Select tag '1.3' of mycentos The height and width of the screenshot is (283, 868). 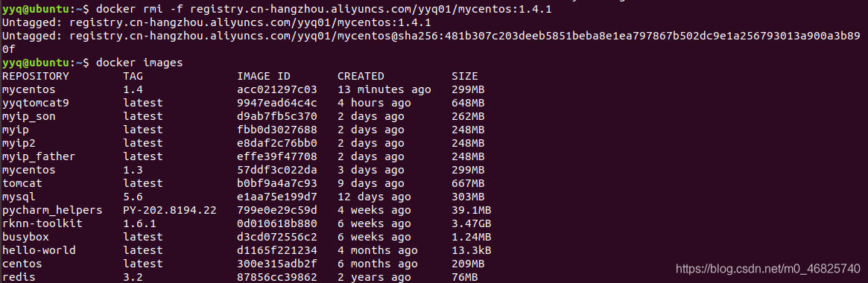pos(133,170)
